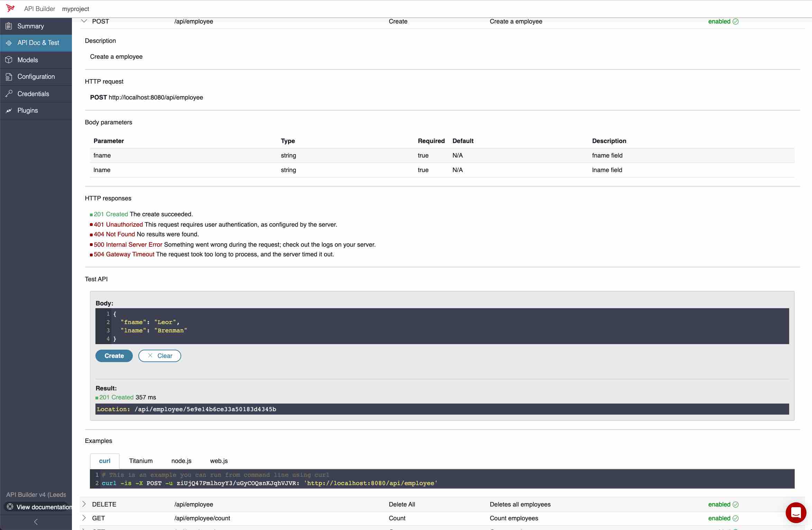Click the X icon in Clear button

150,356
